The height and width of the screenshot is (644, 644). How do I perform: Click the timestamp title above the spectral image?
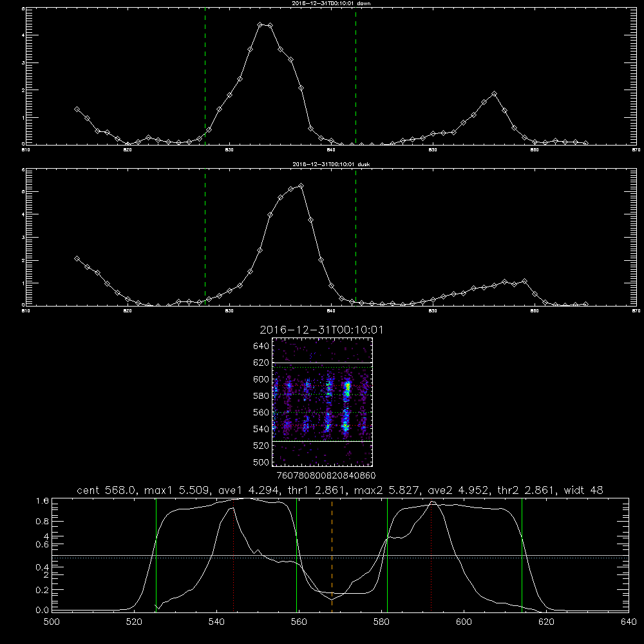[321, 330]
